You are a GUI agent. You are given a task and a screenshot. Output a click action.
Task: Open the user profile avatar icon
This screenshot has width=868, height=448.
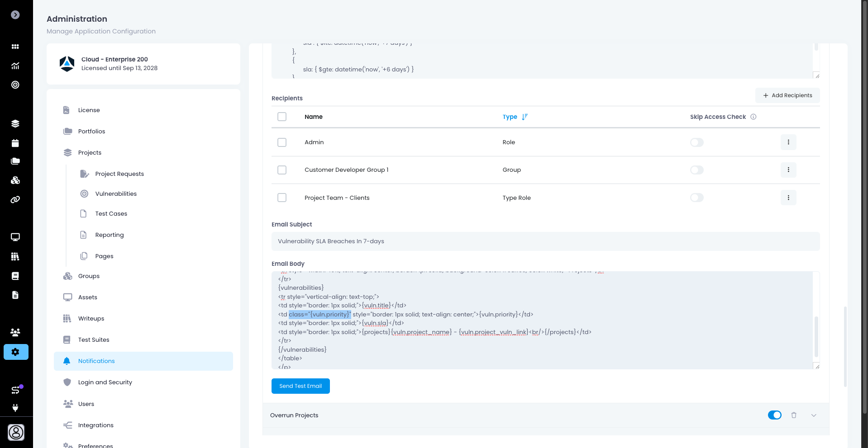click(x=16, y=432)
